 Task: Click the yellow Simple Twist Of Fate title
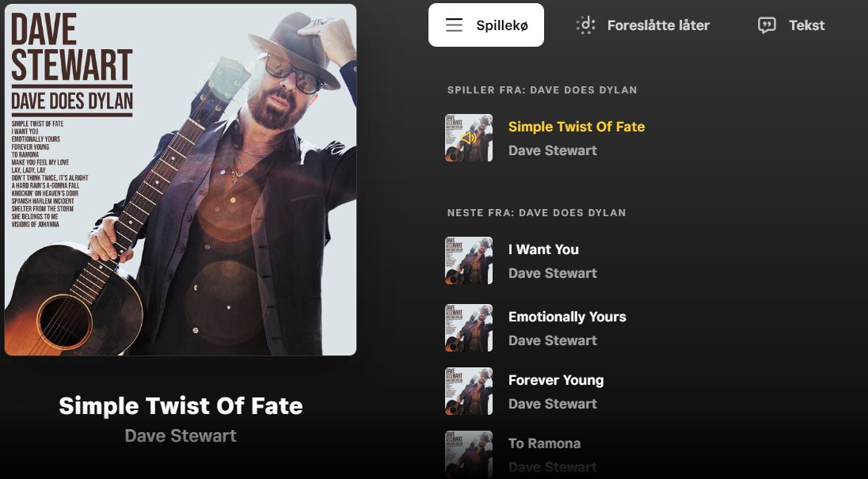click(577, 127)
